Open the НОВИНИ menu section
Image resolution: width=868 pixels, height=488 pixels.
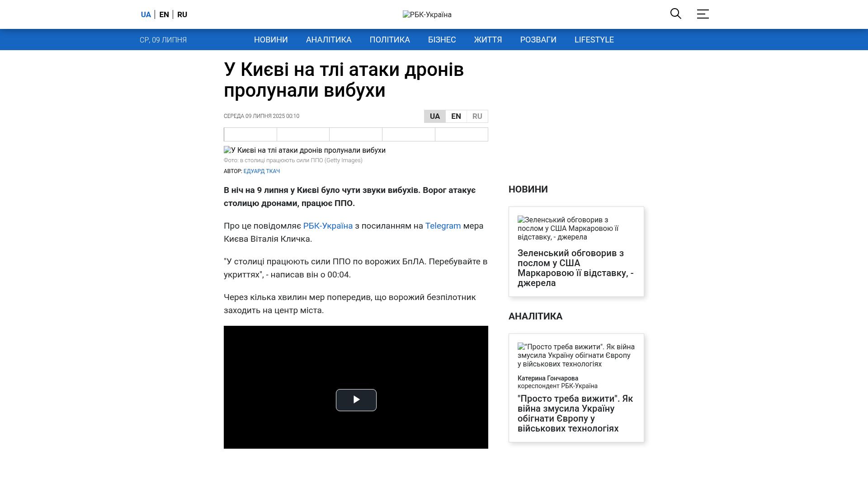tap(271, 40)
